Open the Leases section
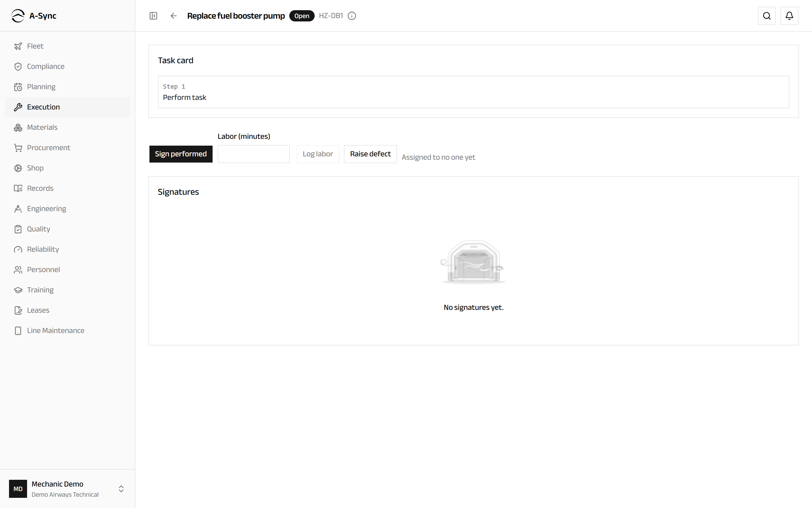The height and width of the screenshot is (508, 812). (x=67, y=310)
